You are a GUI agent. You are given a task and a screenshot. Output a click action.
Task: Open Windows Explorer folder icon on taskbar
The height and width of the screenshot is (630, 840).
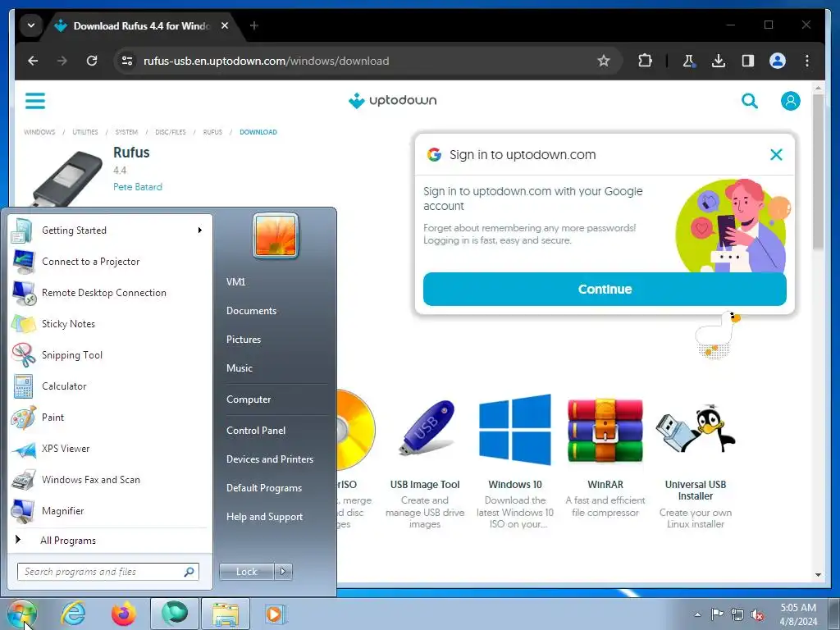[x=226, y=614]
